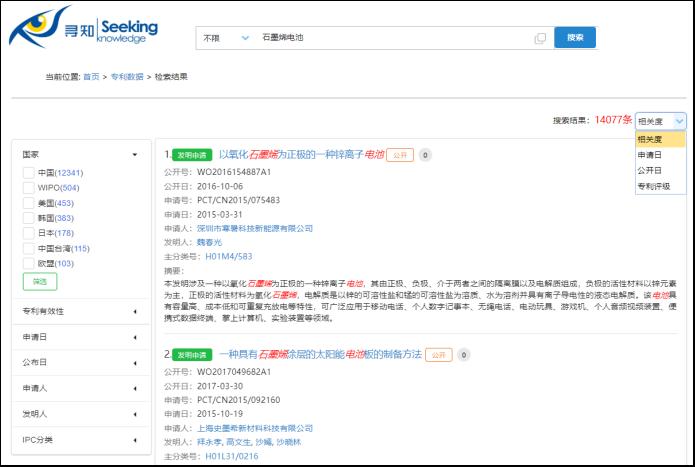Click the 公开 status badge on result 2

[439, 355]
